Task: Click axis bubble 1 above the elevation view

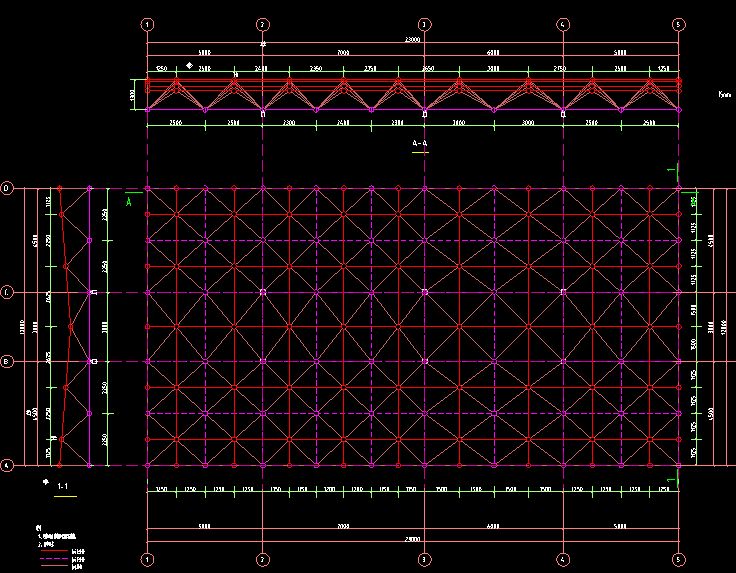Action: (x=147, y=24)
